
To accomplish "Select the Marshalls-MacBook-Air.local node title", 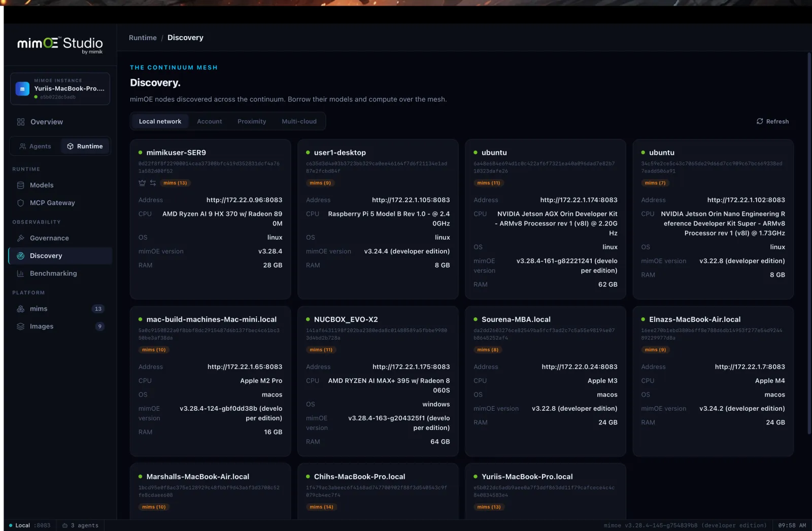I will pos(198,477).
